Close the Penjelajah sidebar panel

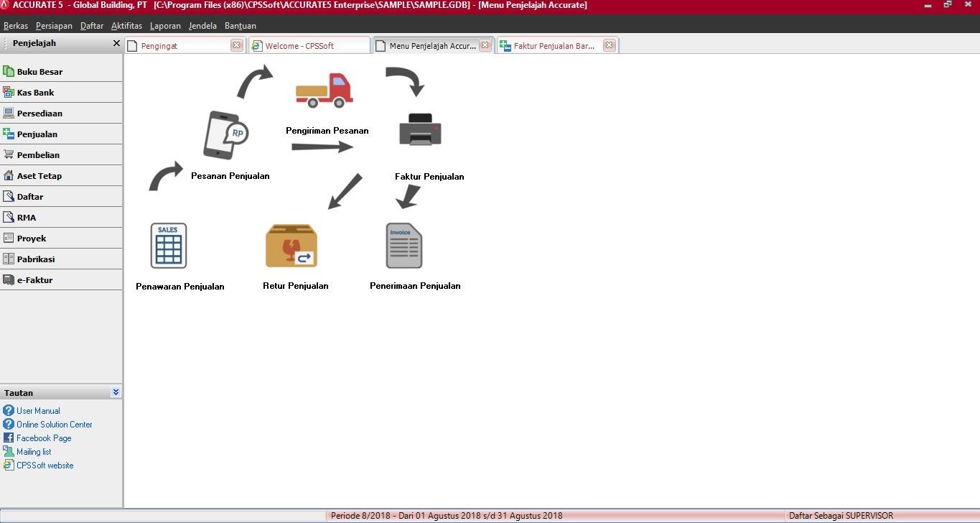116,43
